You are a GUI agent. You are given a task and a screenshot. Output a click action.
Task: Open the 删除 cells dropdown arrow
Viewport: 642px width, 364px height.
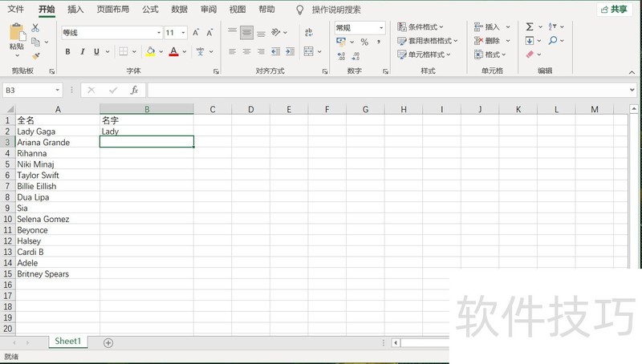[508, 41]
